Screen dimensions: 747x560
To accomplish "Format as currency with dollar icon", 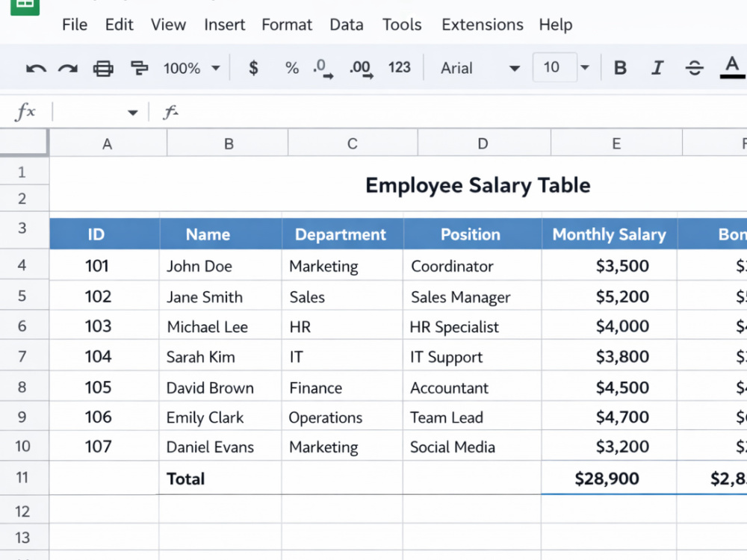I will (x=254, y=68).
